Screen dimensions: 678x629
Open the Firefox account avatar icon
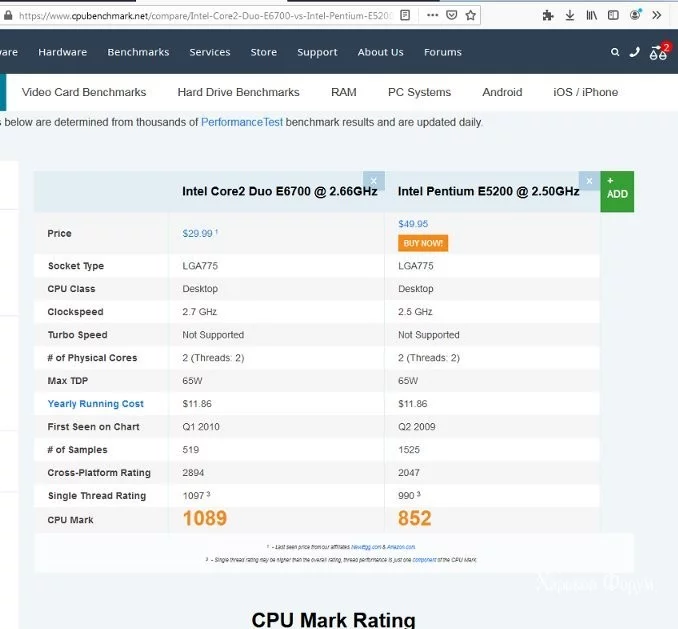(x=635, y=15)
